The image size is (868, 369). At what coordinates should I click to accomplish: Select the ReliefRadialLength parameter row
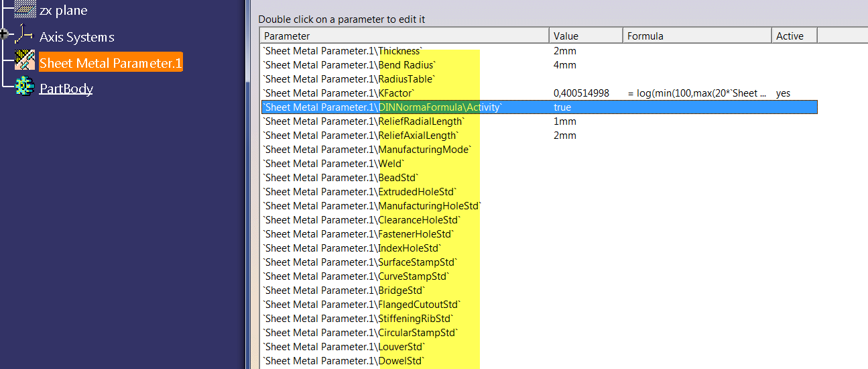[x=539, y=121]
